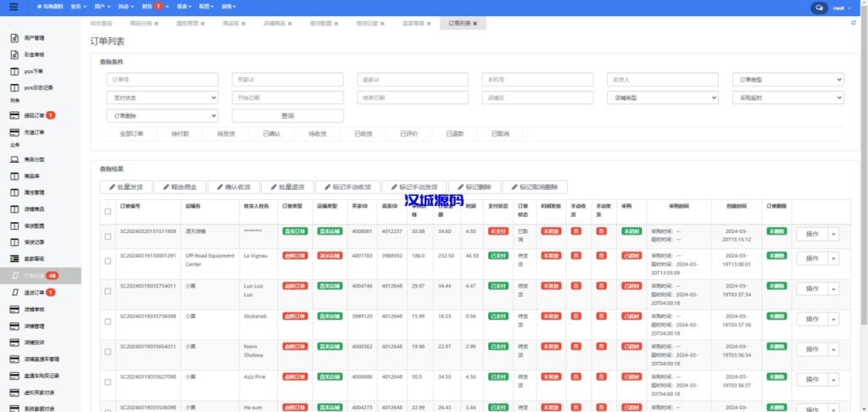868x412 pixels.
Task: Click the 商品库 sidebar icon
Action: [x=15, y=176]
